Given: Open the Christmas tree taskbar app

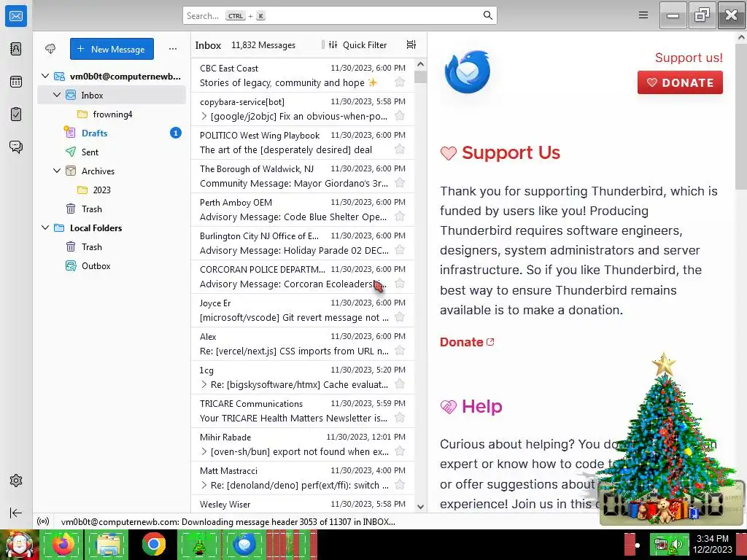Looking at the screenshot, I should pyautogui.click(x=199, y=545).
